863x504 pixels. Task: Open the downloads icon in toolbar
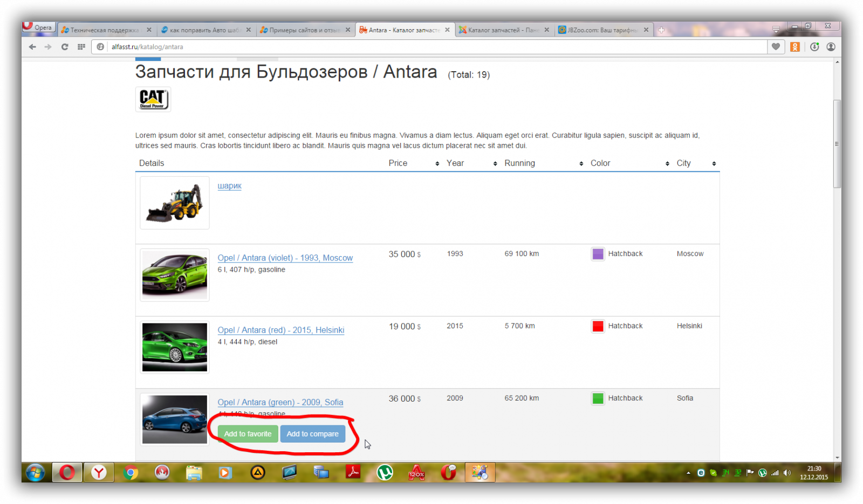pyautogui.click(x=814, y=47)
